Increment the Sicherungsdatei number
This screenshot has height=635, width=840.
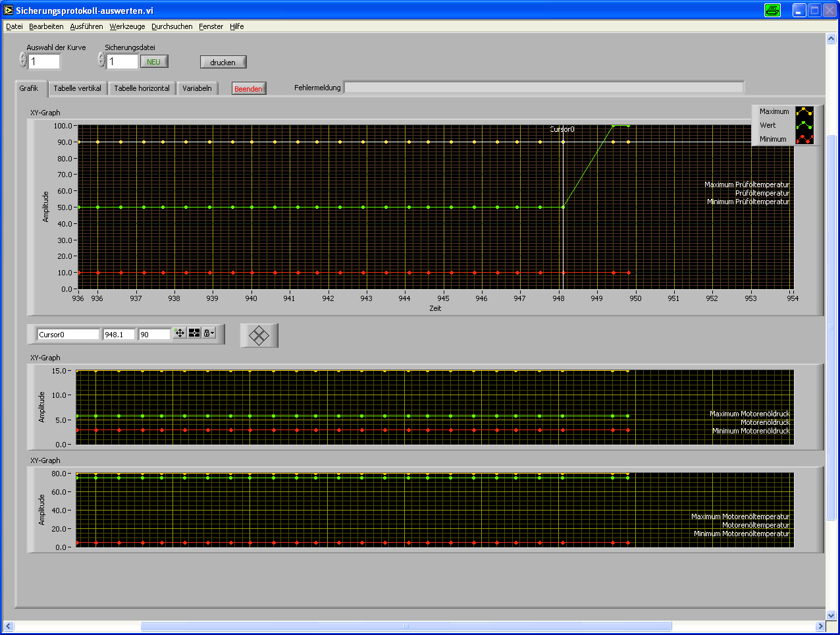101,57
